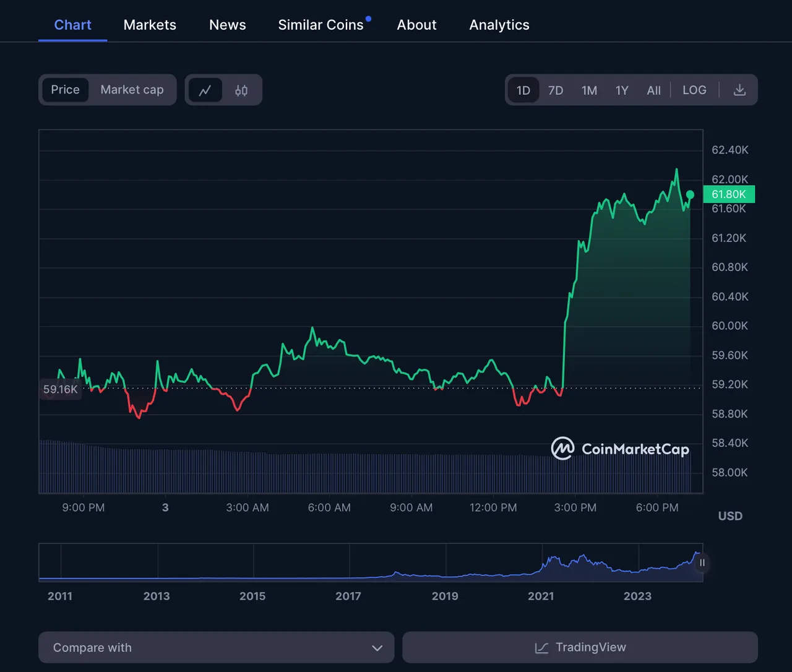
Task: Click the 3:00 PM time axis label
Action: click(575, 507)
